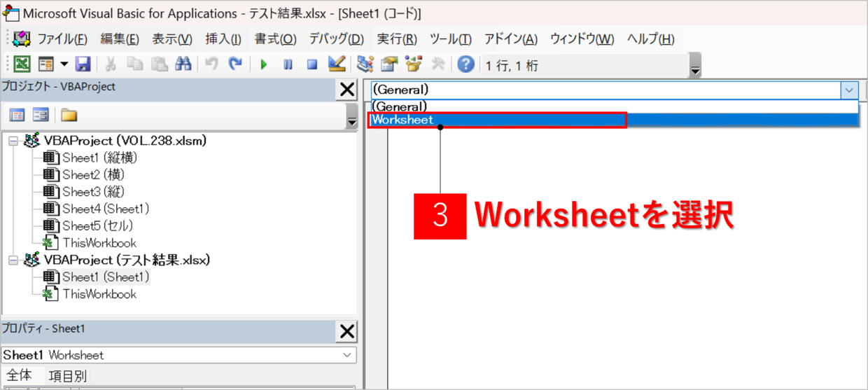The image size is (868, 390).
Task: Toggle Folders icon in project pane
Action: (69, 115)
